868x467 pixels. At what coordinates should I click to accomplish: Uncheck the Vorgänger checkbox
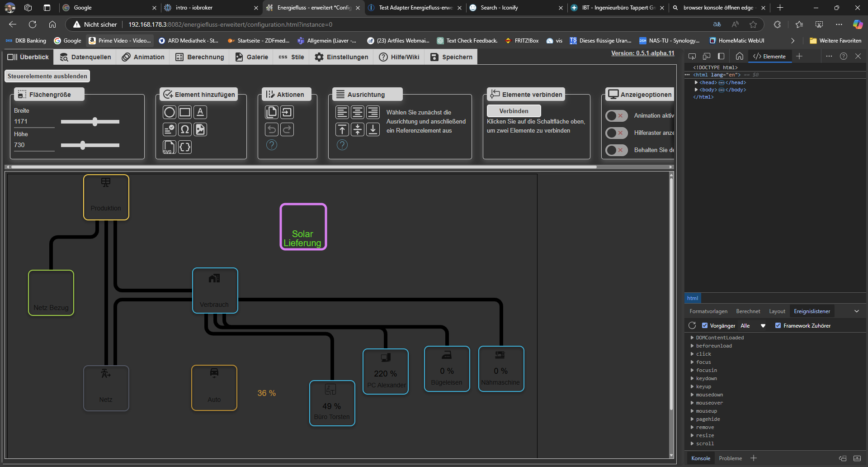click(x=705, y=325)
